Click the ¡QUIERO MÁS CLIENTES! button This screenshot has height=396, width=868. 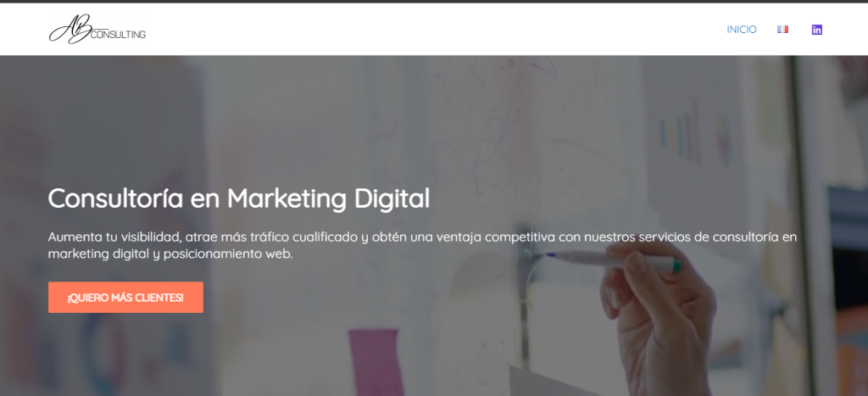click(x=125, y=298)
